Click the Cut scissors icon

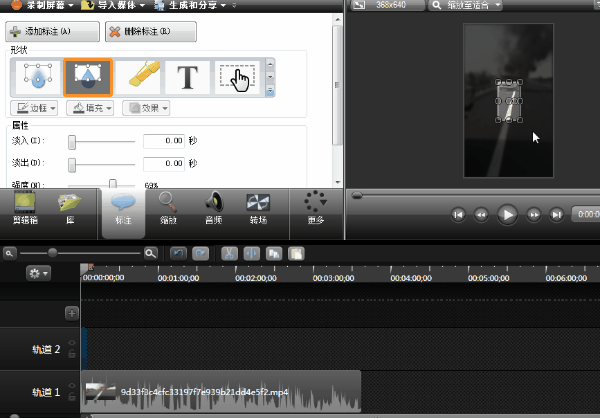[229, 253]
